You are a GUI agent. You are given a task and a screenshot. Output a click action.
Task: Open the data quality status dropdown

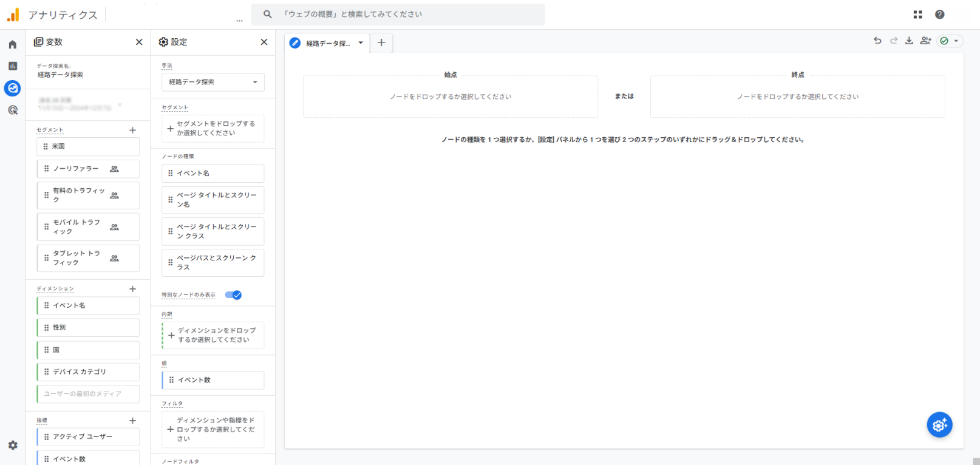point(950,41)
